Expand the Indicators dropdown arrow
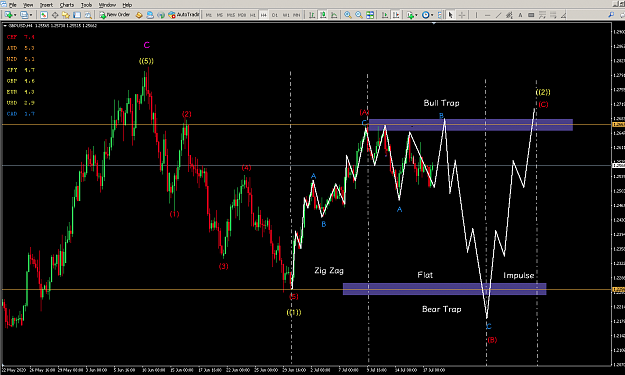This screenshot has height=375, width=625. [417, 15]
